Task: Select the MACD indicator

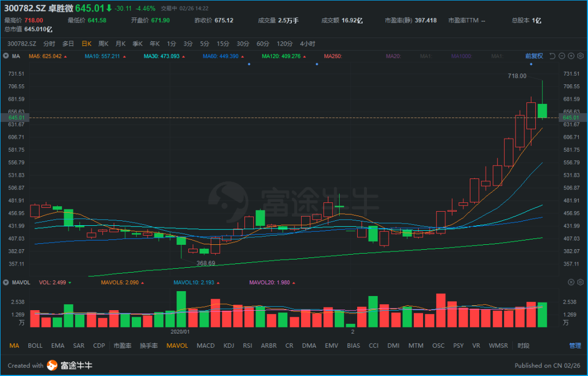Action: tap(206, 346)
